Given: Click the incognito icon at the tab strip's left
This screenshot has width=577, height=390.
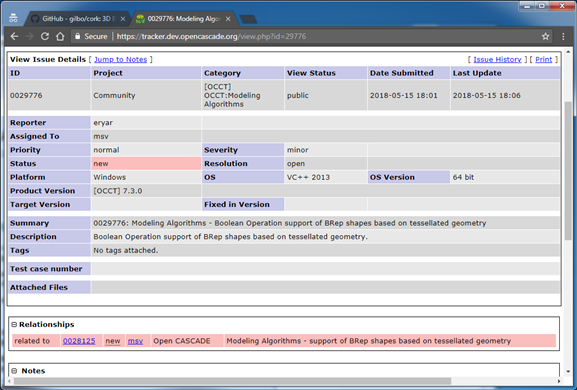Looking at the screenshot, I should pos(13,18).
